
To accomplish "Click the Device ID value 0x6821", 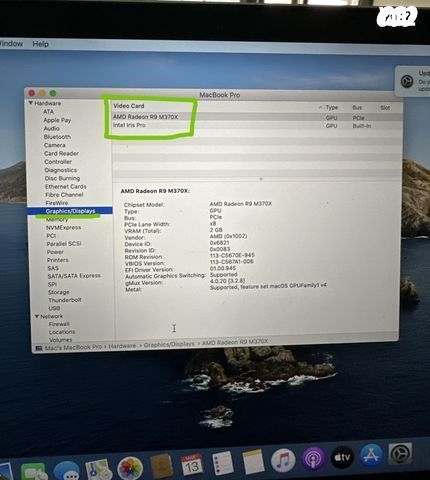I will point(219,243).
